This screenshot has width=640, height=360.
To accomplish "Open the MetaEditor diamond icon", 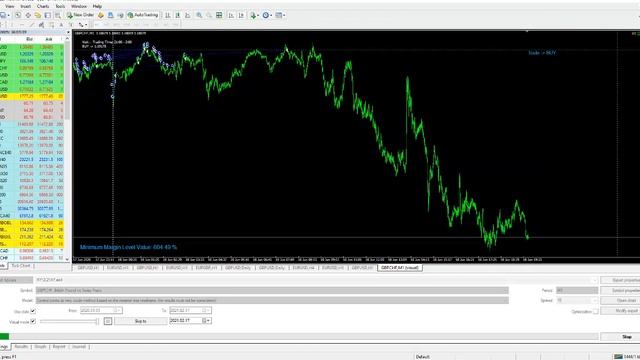I will click(x=100, y=15).
